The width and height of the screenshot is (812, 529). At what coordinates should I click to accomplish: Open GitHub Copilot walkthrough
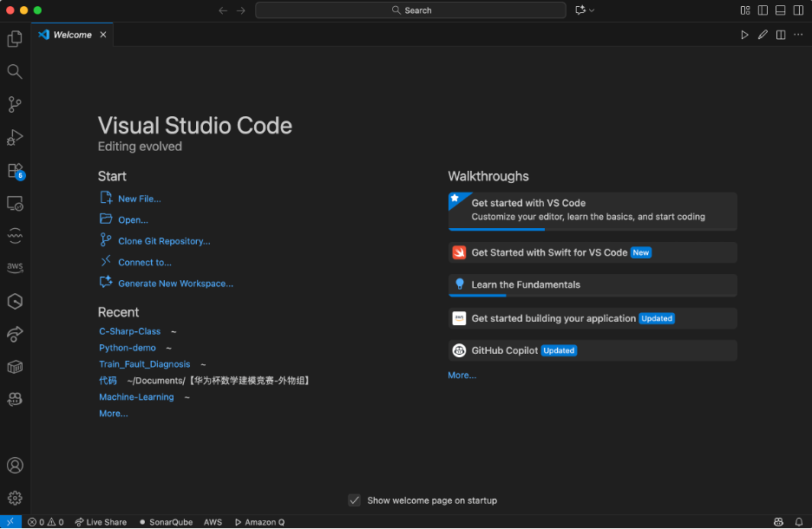(593, 350)
